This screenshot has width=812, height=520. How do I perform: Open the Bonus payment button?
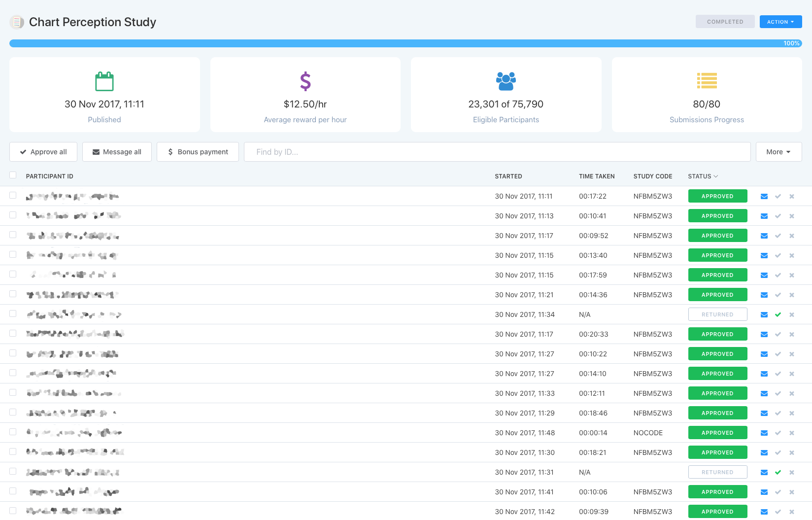[x=198, y=152]
